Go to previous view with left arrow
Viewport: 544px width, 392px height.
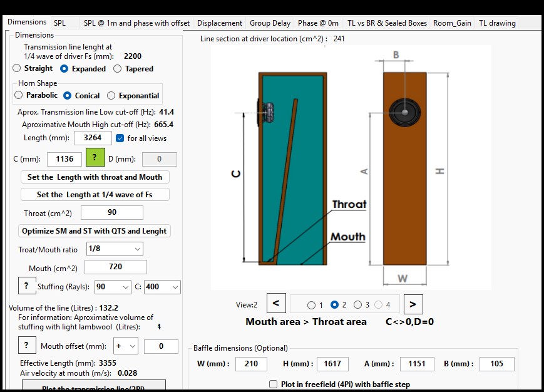pos(276,304)
